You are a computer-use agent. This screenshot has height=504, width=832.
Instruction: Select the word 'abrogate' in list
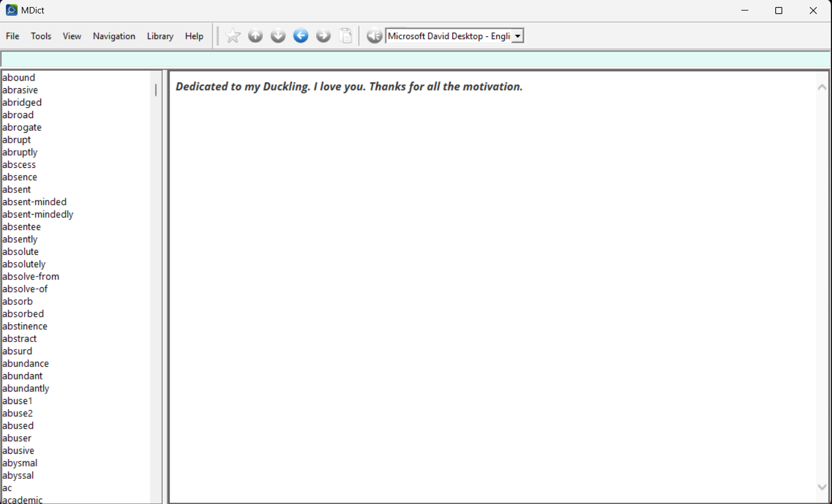[x=22, y=127]
